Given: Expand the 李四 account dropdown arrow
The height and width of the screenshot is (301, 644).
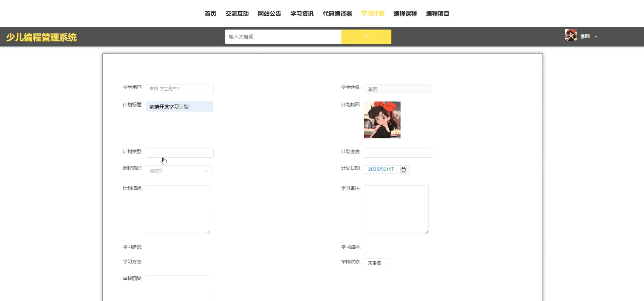Looking at the screenshot, I should pyautogui.click(x=596, y=37).
